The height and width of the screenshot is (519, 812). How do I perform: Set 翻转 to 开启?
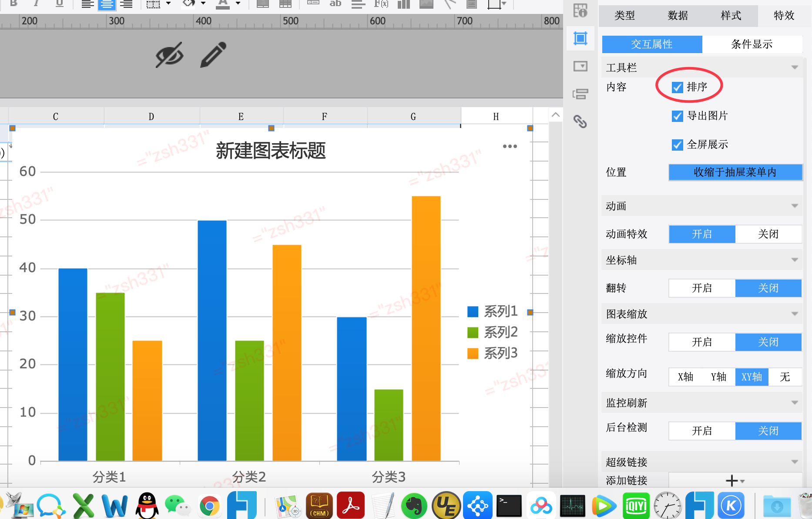pyautogui.click(x=702, y=288)
